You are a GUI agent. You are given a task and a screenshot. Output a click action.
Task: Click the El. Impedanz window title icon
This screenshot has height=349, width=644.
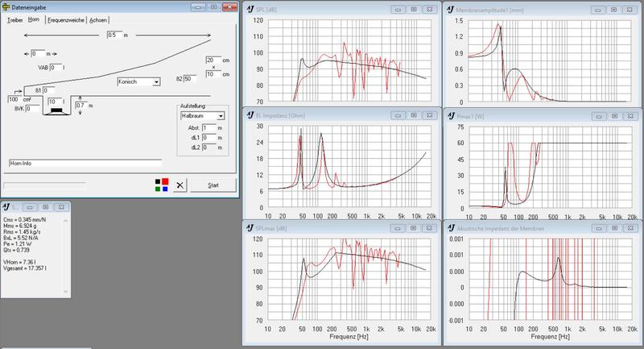pyautogui.click(x=250, y=117)
